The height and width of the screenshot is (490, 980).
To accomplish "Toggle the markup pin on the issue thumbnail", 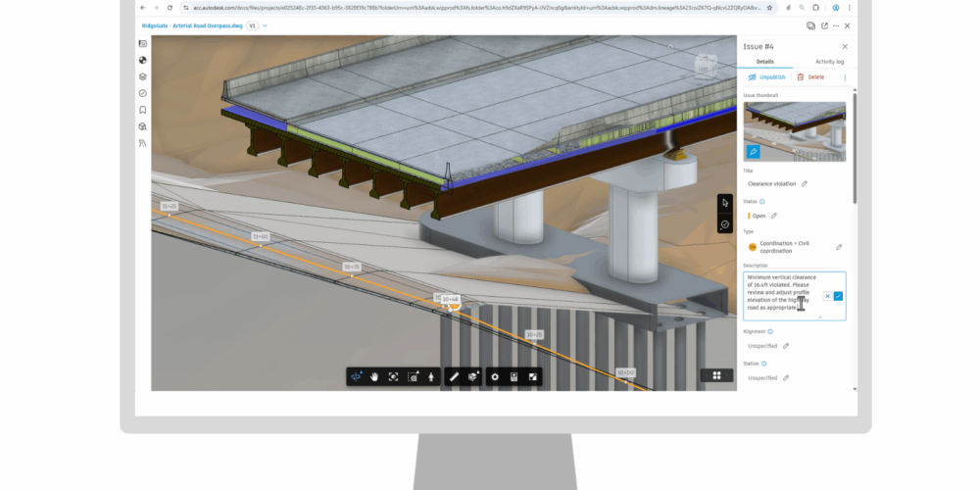I will tap(753, 151).
